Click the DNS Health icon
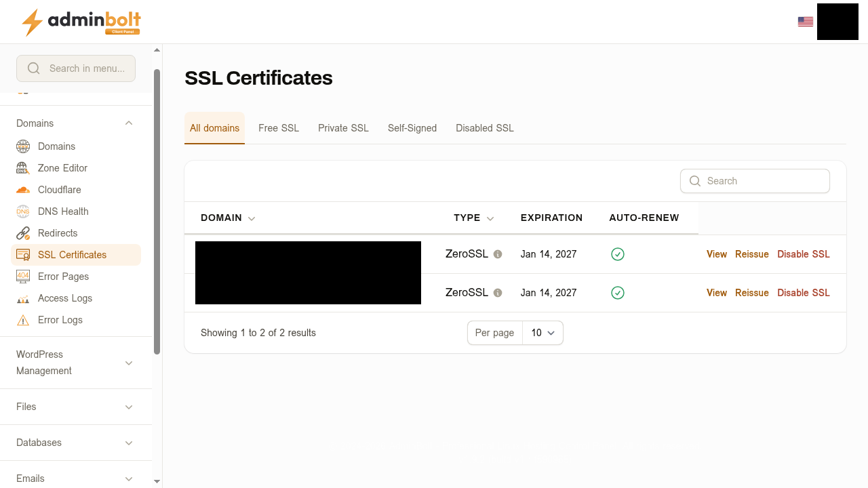Viewport: 868px width, 488px height. point(23,211)
